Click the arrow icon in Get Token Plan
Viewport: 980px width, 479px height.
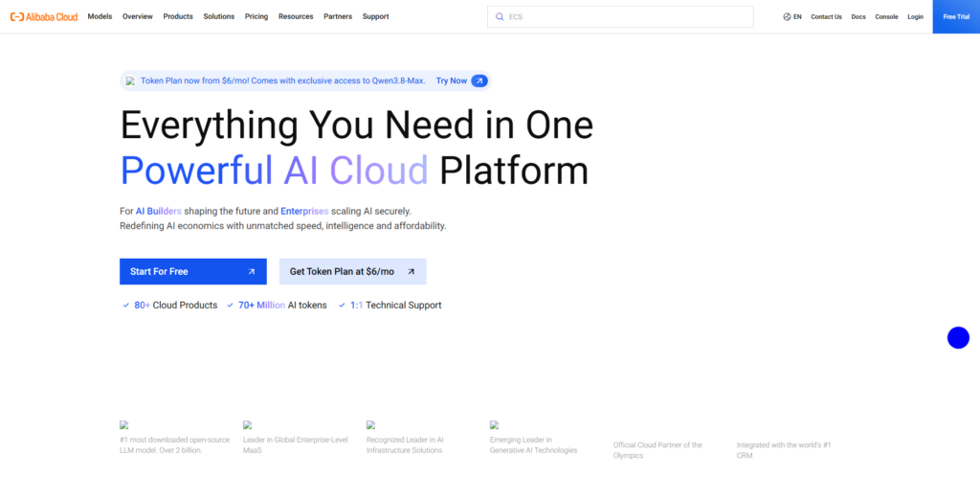(411, 271)
